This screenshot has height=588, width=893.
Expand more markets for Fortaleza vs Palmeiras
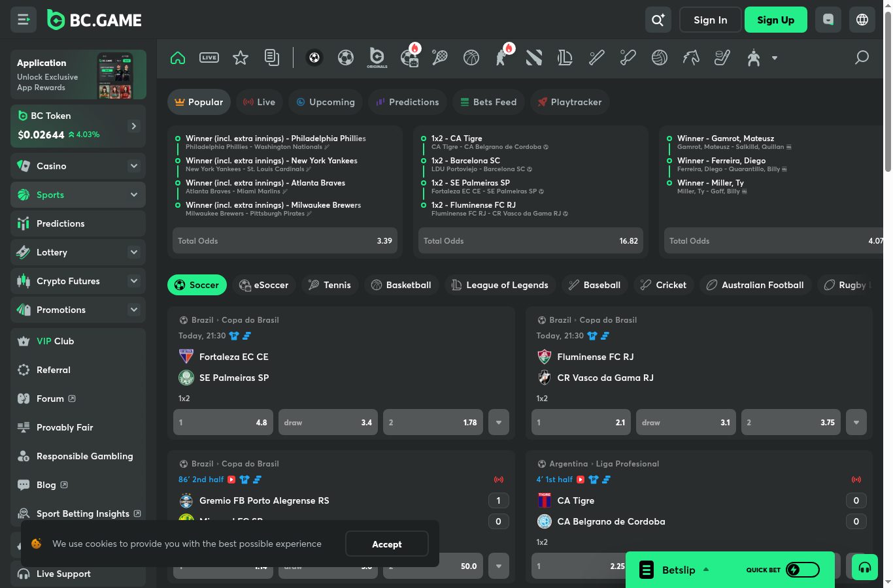point(499,423)
